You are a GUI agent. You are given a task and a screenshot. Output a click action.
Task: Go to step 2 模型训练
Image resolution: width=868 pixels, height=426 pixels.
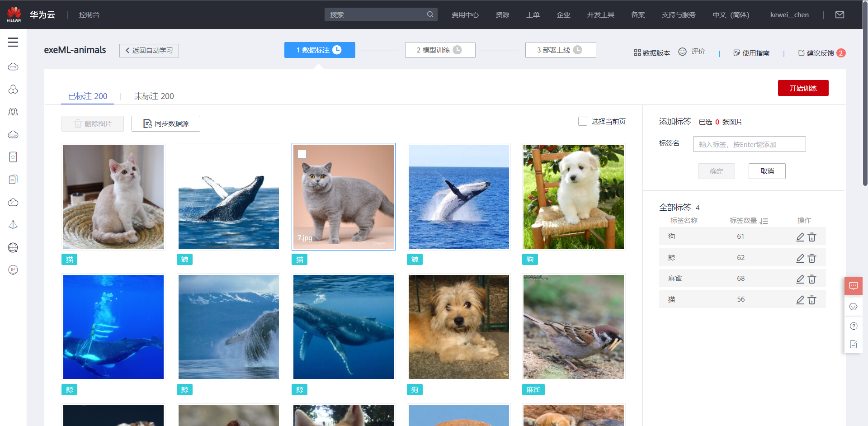pos(440,50)
